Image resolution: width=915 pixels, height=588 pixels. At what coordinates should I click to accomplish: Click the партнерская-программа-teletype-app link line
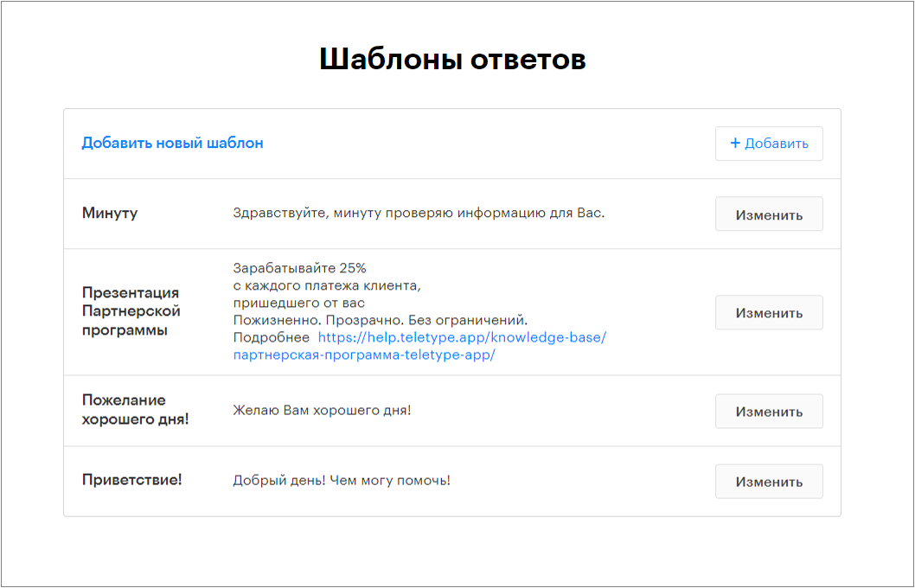click(364, 355)
